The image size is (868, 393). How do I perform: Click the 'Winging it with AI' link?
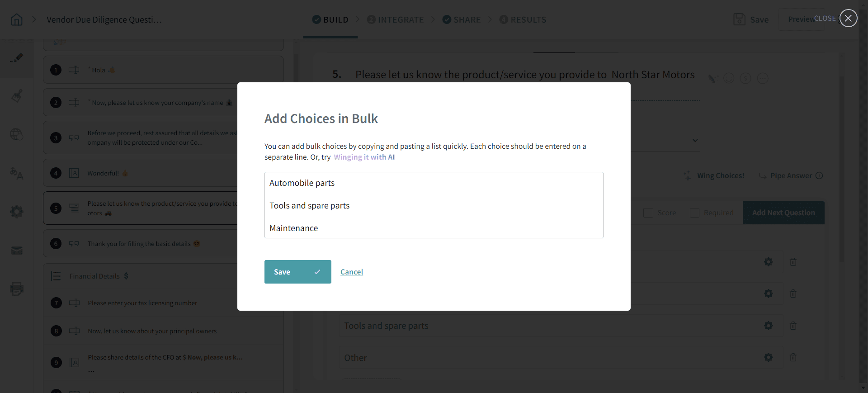click(x=364, y=157)
